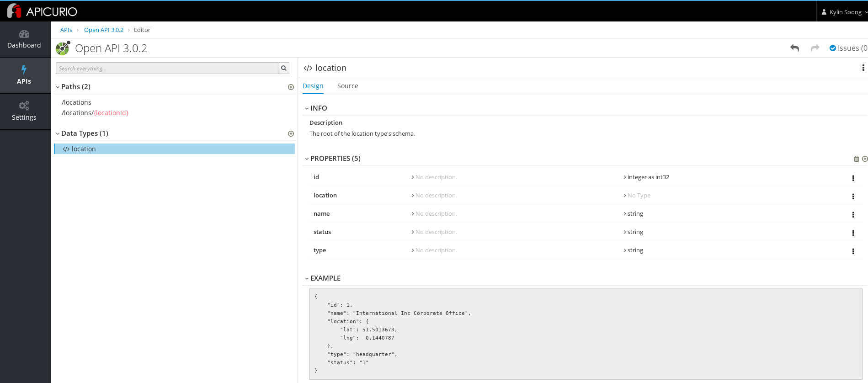Switch to the Source tab
Viewport: 868px width, 383px height.
click(348, 86)
